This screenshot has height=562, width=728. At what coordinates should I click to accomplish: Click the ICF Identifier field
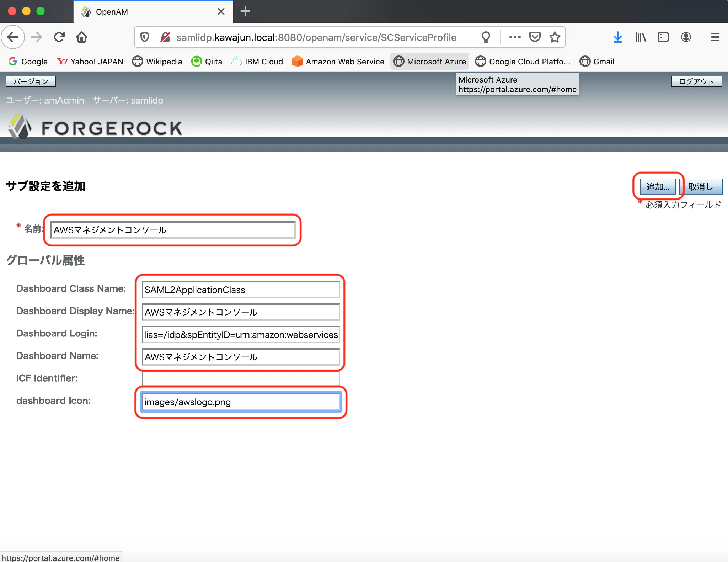(241, 378)
